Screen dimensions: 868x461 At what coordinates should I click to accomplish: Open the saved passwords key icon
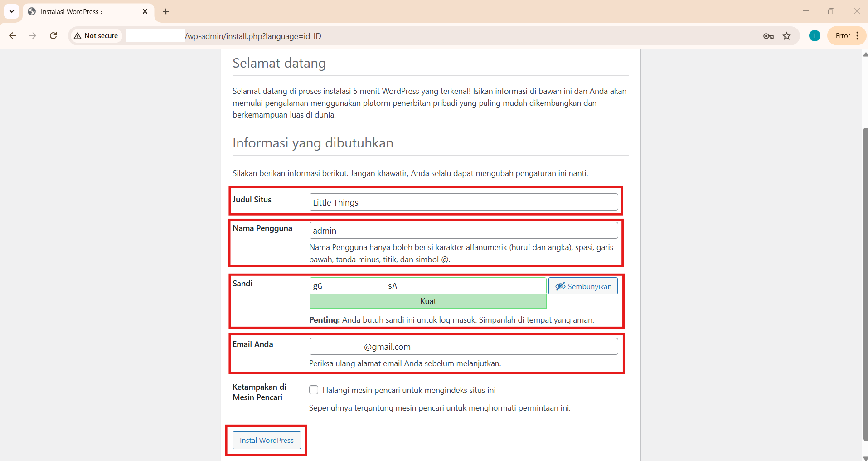(768, 36)
